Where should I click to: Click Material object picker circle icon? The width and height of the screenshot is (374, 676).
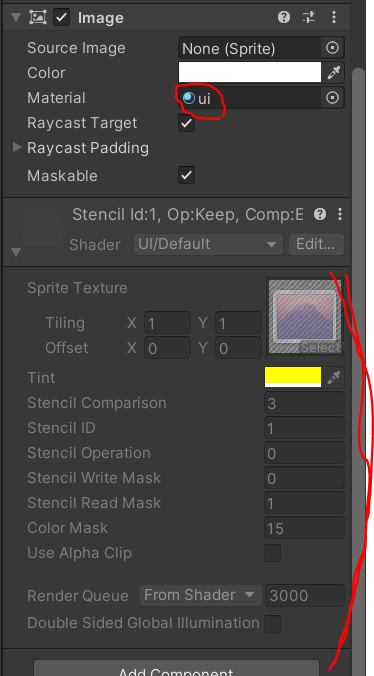pyautogui.click(x=332, y=98)
